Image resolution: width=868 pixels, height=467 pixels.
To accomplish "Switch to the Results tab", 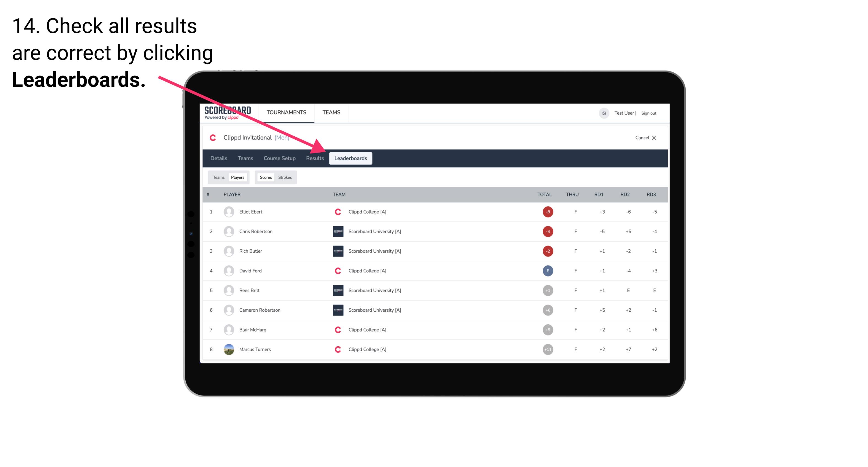I will [314, 159].
